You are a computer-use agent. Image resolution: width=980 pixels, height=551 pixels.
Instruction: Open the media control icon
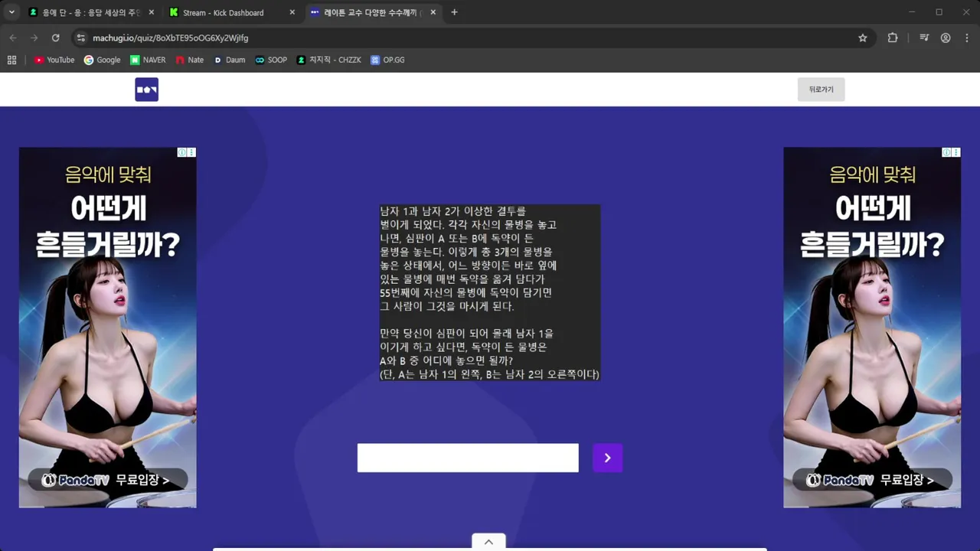click(924, 37)
